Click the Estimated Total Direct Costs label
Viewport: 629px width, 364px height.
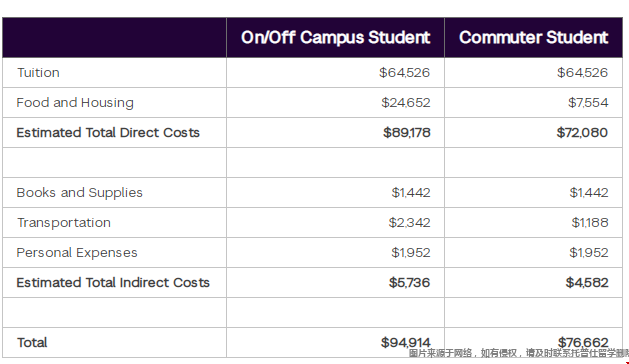point(108,132)
